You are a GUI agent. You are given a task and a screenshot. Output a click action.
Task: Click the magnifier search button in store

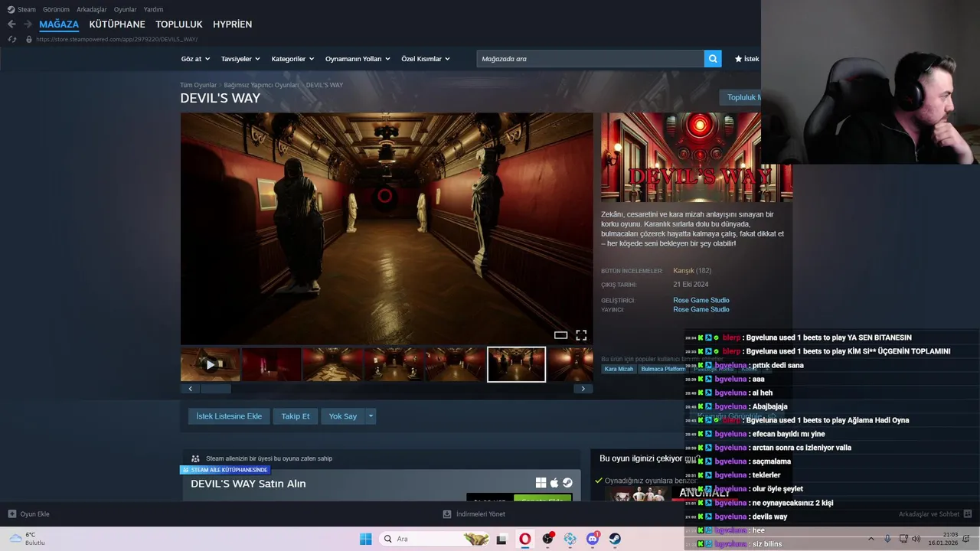click(x=713, y=59)
